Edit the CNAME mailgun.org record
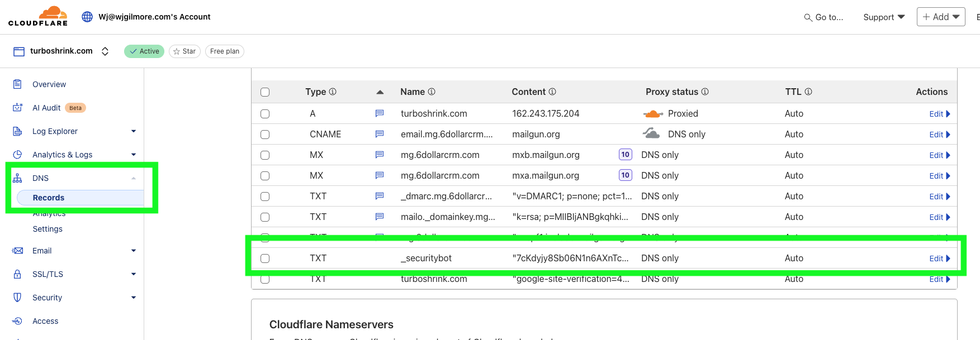 [940, 135]
